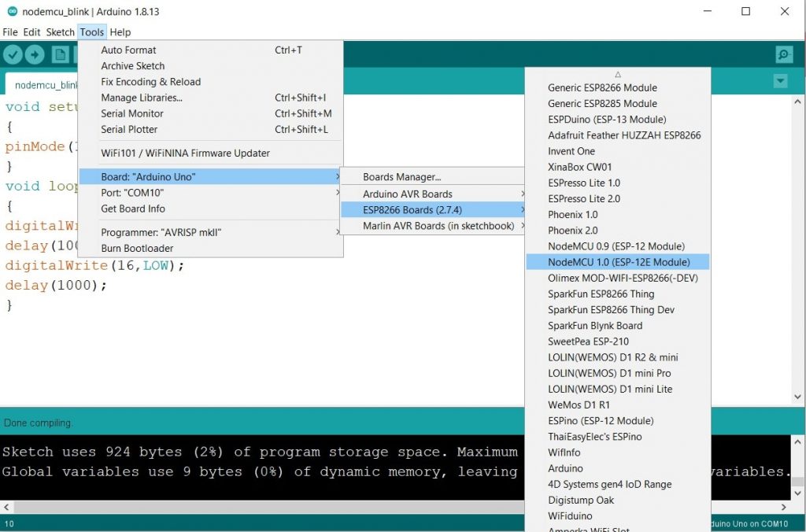Screen dimensions: 806x532
Task: Expand Programmer: "AVRISP mkII" submenu
Action: click(210, 232)
